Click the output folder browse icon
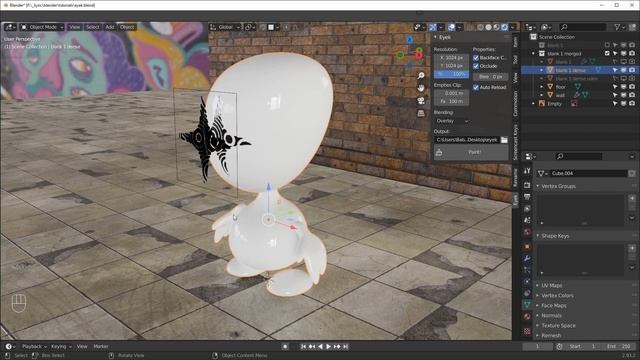The height and width of the screenshot is (360, 640). click(504, 140)
